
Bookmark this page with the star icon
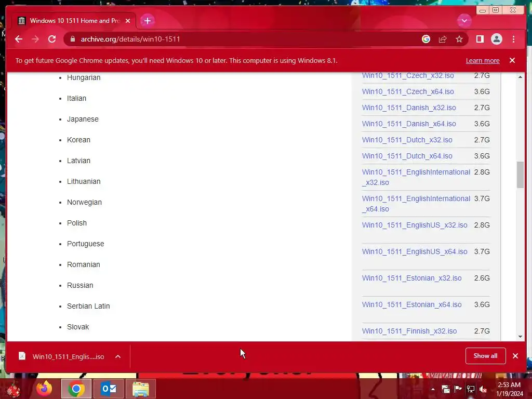[459, 39]
